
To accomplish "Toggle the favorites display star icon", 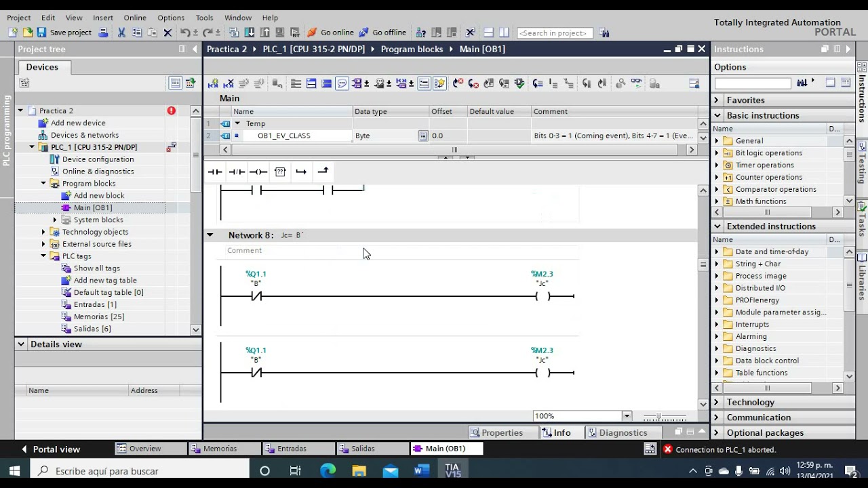I will click(439, 83).
